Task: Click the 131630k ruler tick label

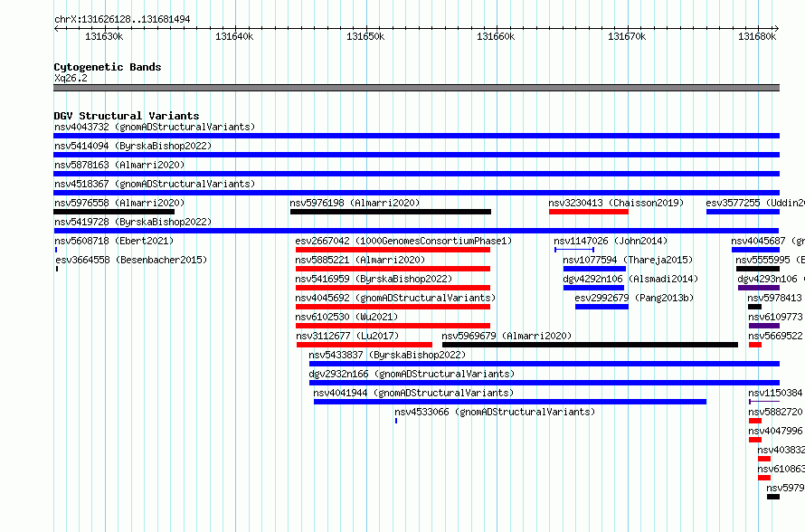Action: (104, 36)
